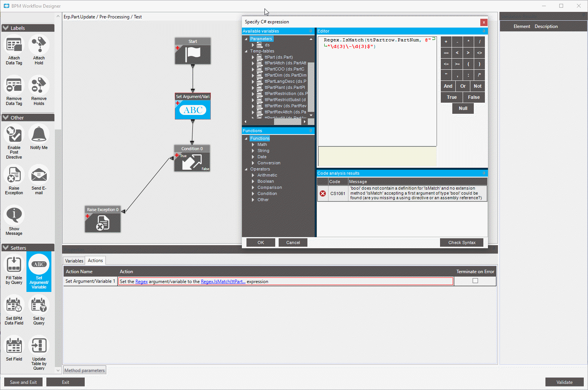Insert the And operator

click(448, 86)
